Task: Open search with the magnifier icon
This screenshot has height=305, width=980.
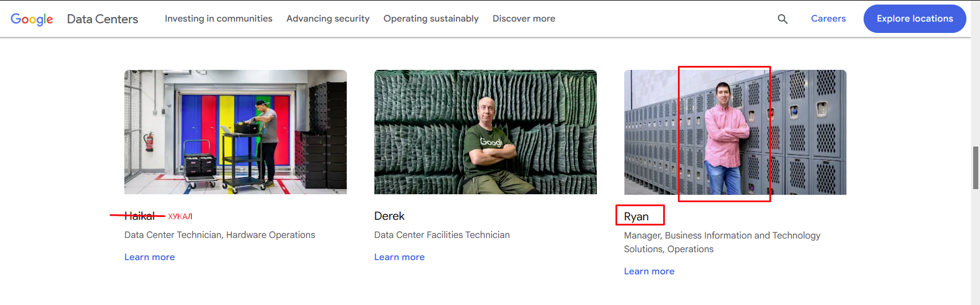Action: (782, 19)
